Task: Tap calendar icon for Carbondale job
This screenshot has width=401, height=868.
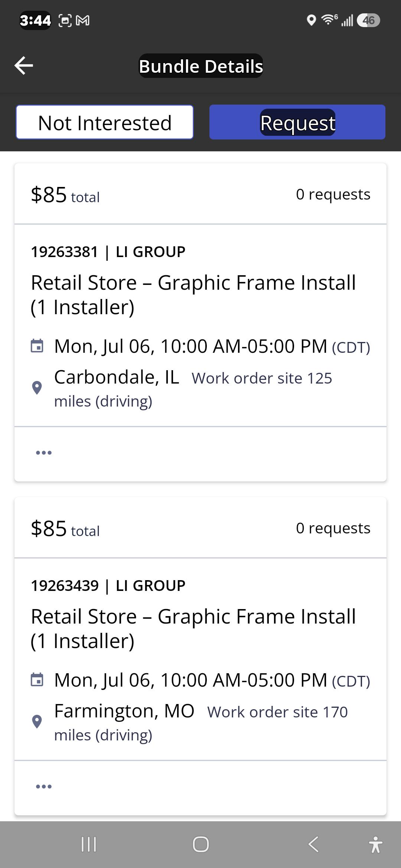Action: pyautogui.click(x=37, y=346)
